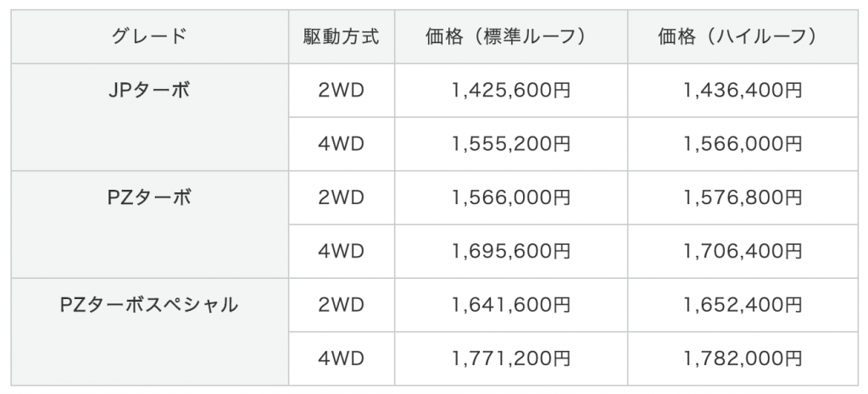Click the 駆動方式 column header
Image resolution: width=868 pixels, height=394 pixels.
[x=341, y=36]
